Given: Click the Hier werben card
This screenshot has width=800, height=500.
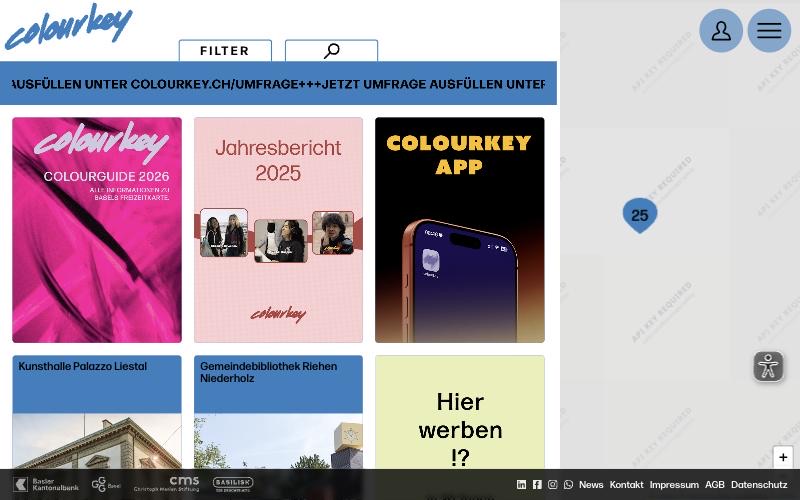Looking at the screenshot, I should [460, 412].
